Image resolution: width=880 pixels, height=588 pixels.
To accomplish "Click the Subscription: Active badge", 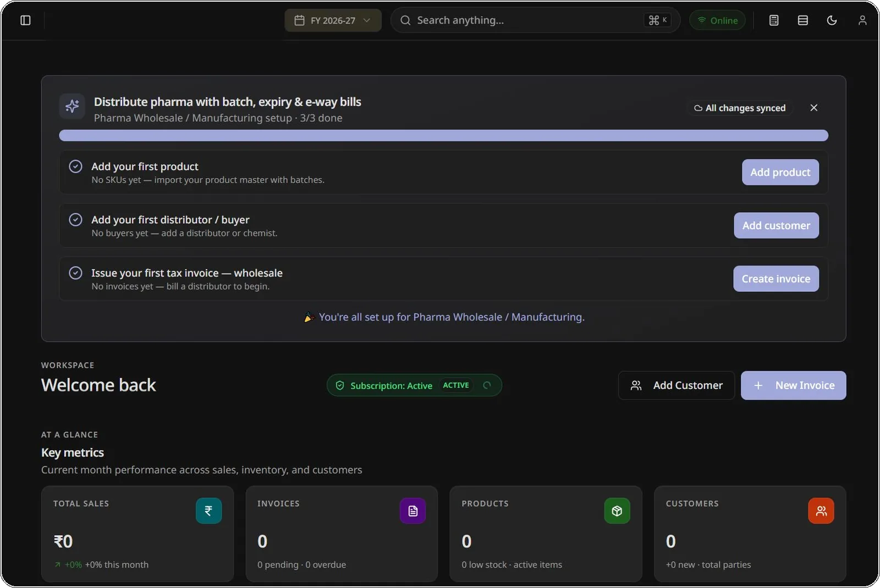I will (414, 385).
